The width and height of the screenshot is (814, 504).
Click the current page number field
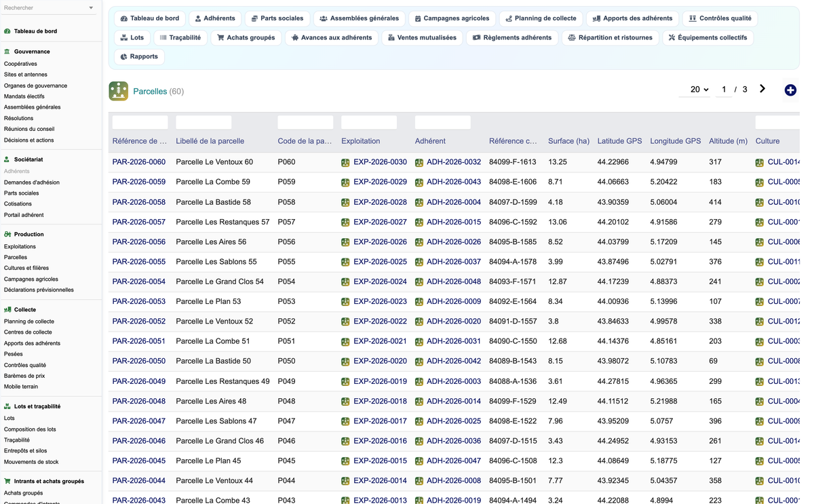[x=724, y=90]
